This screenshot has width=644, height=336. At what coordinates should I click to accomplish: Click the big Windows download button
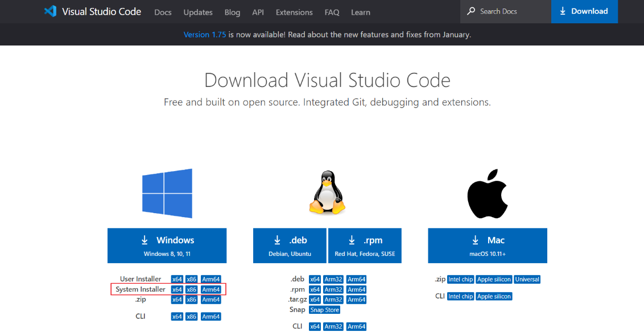(167, 246)
